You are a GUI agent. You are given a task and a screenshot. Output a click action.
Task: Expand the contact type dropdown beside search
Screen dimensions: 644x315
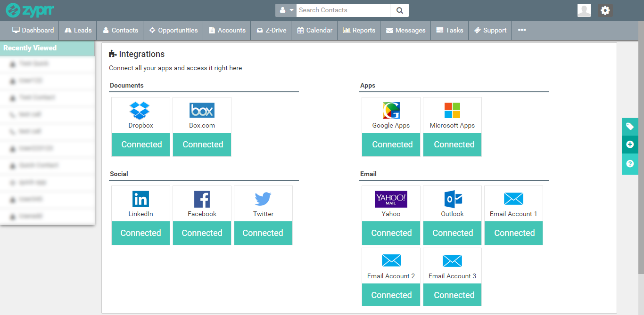286,10
